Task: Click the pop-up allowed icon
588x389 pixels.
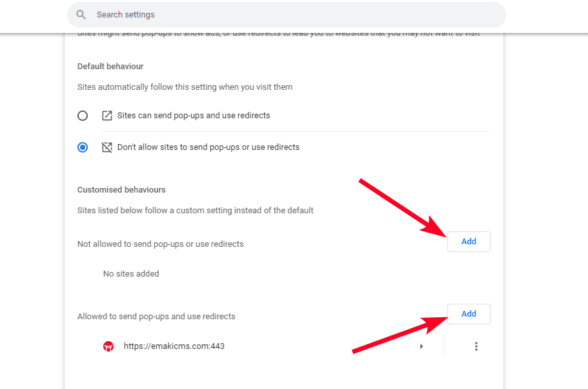Action: [x=107, y=116]
